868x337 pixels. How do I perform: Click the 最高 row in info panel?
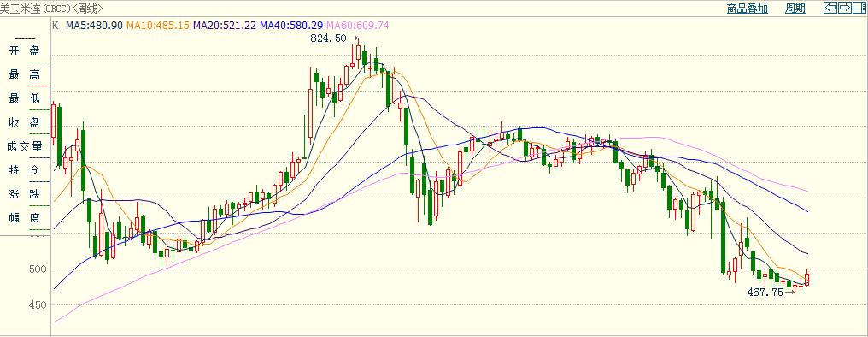(25, 74)
